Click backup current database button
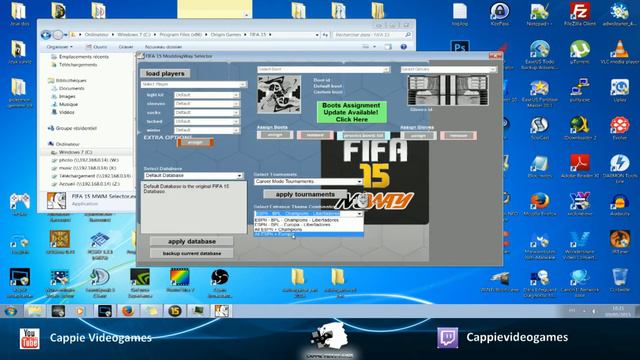The image size is (640, 360). (192, 253)
